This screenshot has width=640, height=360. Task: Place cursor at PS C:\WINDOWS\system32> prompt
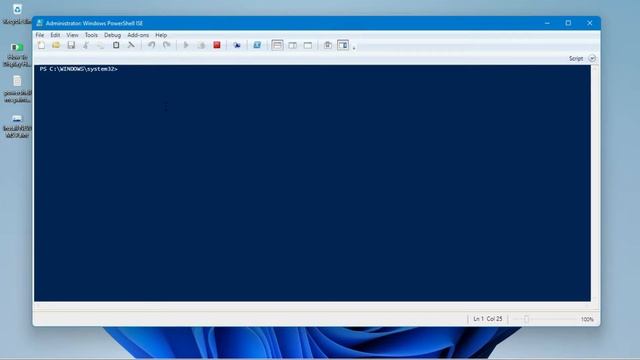pos(79,69)
